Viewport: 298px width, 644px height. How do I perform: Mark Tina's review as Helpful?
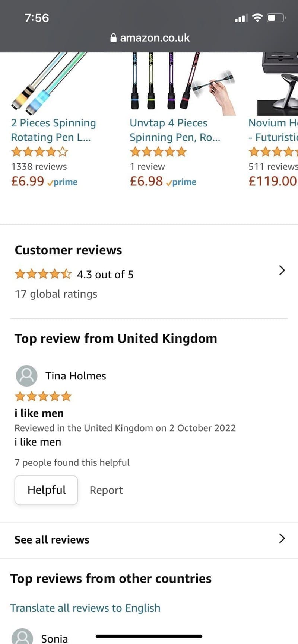46,490
